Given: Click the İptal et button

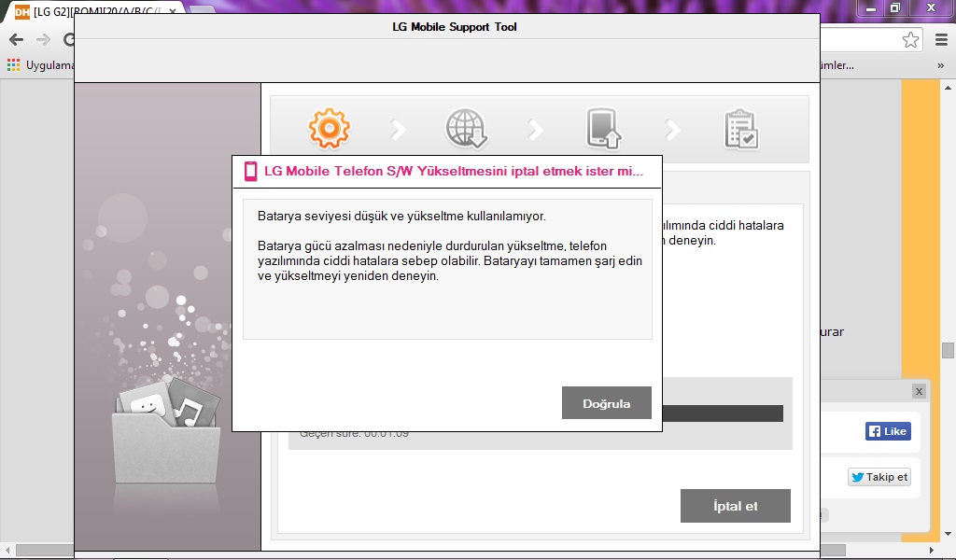Looking at the screenshot, I should pyautogui.click(x=736, y=506).
